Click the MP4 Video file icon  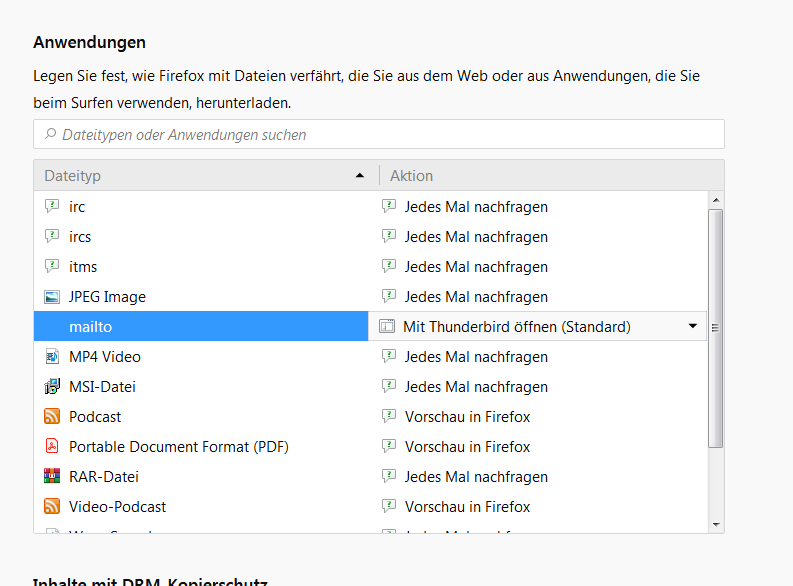(x=52, y=356)
